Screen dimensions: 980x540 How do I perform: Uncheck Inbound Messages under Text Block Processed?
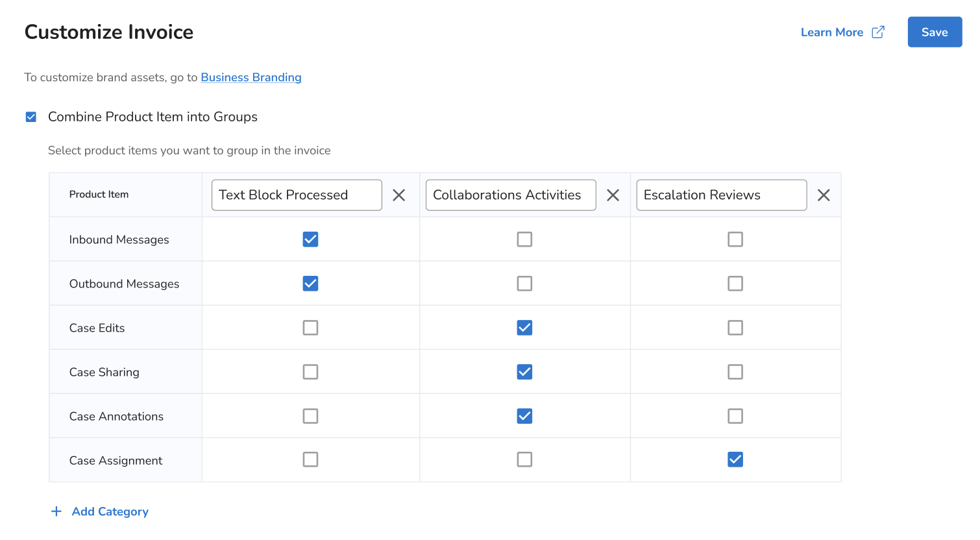coord(310,239)
